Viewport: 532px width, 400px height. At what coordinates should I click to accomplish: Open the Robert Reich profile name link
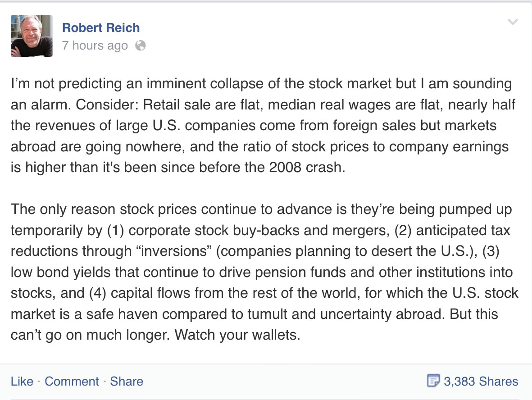[x=101, y=27]
